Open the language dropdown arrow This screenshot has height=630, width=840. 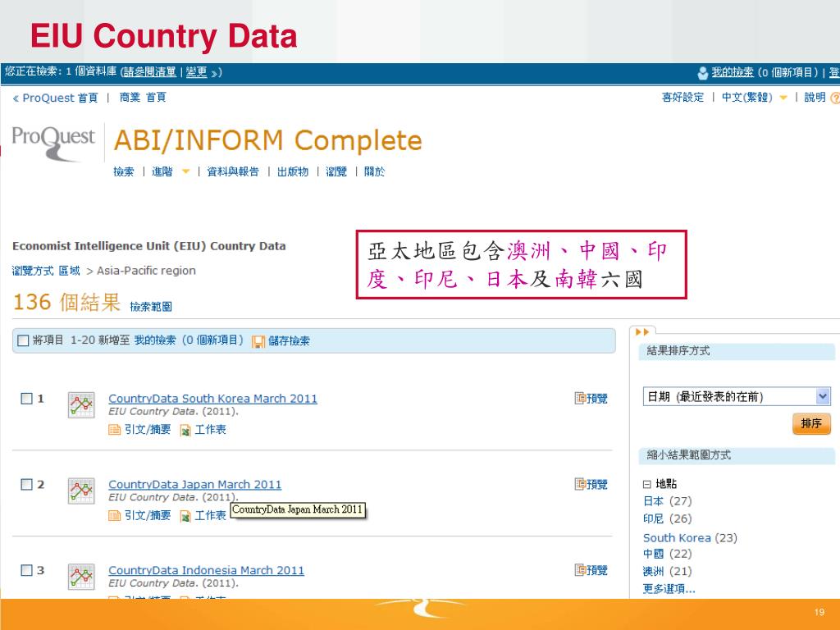[x=783, y=98]
